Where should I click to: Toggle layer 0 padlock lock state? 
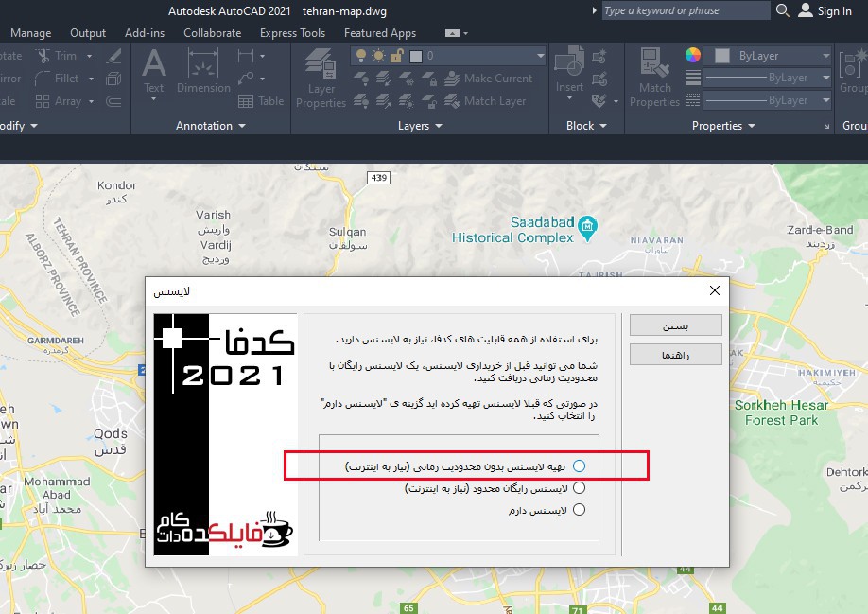396,56
